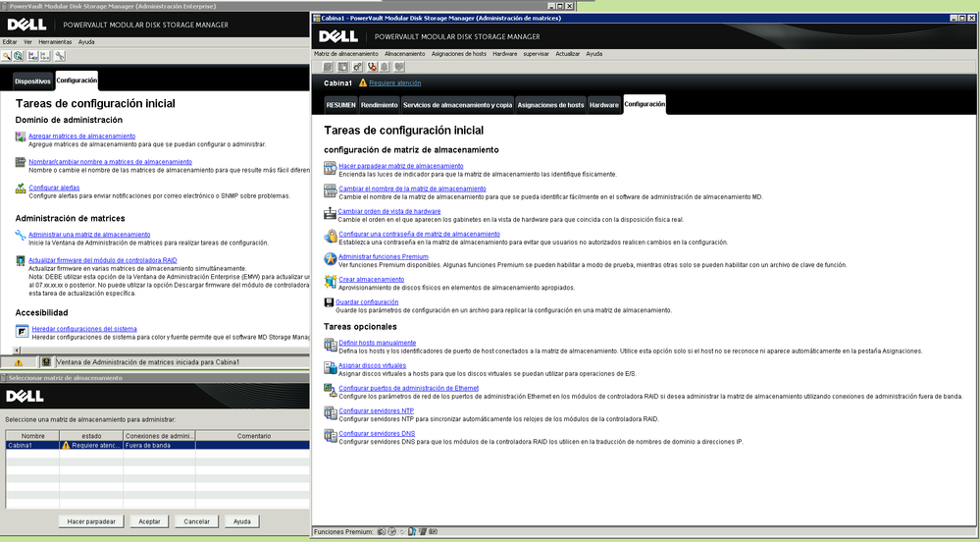Open Asignaciones de hosts menu in menu bar

click(x=459, y=54)
